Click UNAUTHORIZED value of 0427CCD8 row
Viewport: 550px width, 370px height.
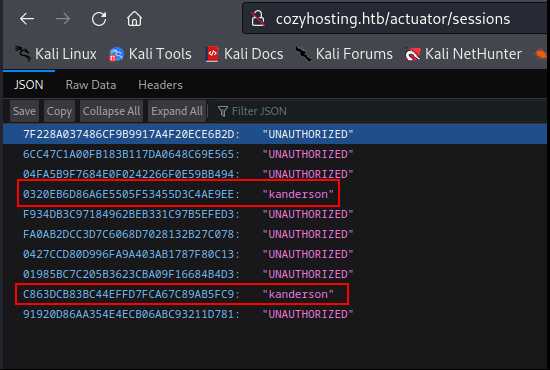(308, 254)
